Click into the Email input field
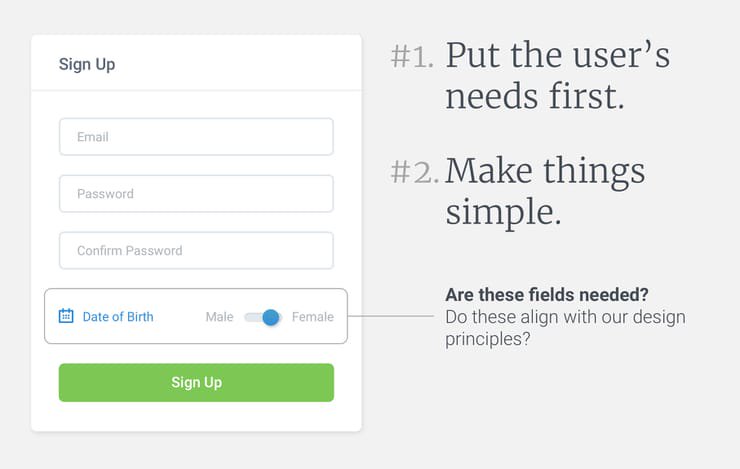 coord(196,137)
